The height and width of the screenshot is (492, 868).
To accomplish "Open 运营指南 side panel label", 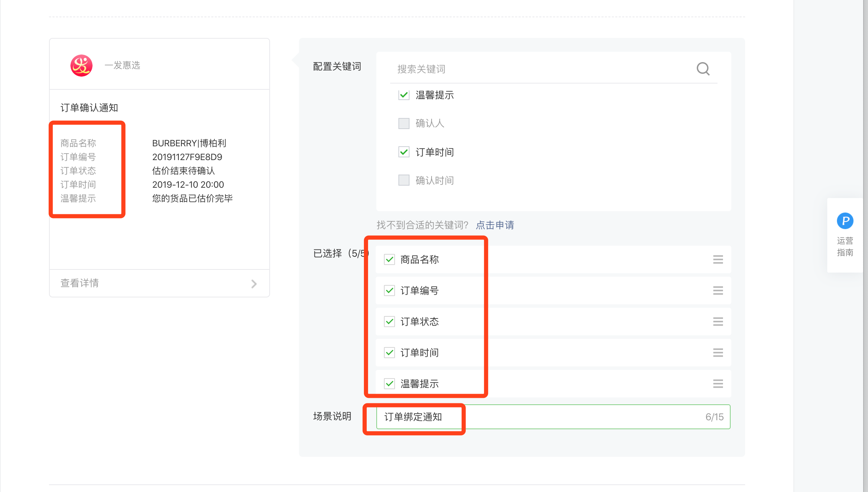I will pos(845,247).
